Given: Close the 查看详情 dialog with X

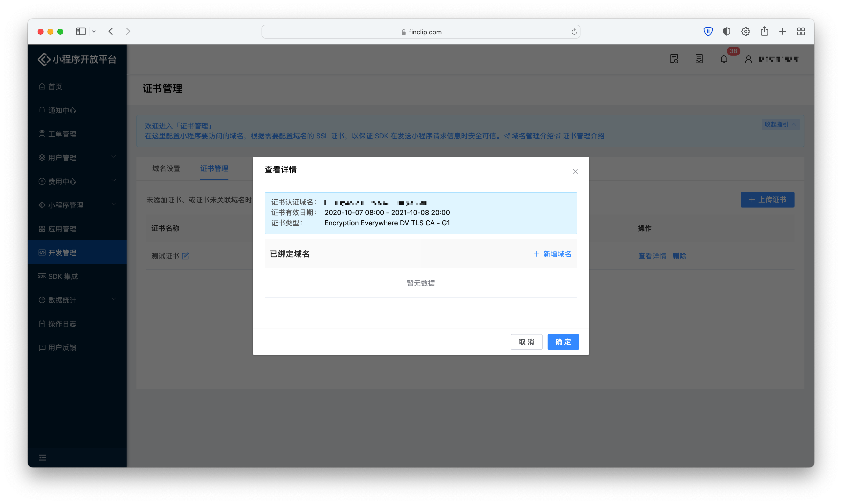Looking at the screenshot, I should 575,171.
